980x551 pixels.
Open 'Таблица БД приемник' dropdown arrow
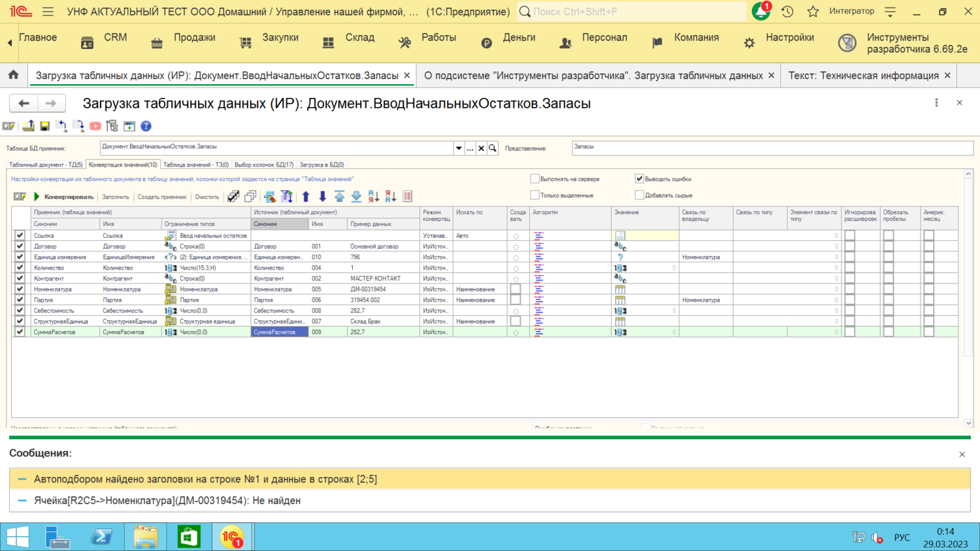point(459,148)
